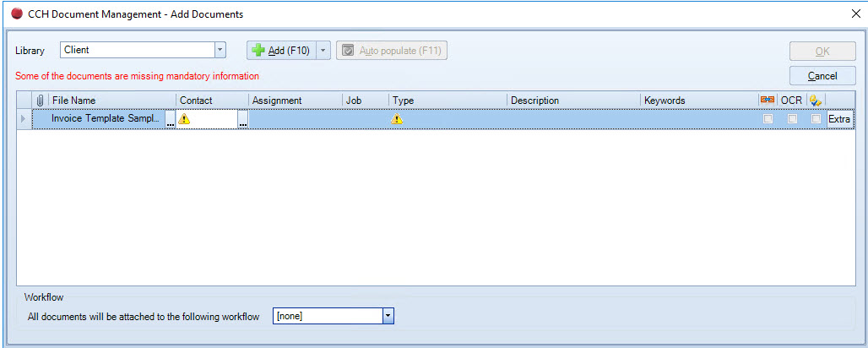The image size is (868, 348).
Task: Click the Contact cell warning icon
Action: (x=184, y=118)
